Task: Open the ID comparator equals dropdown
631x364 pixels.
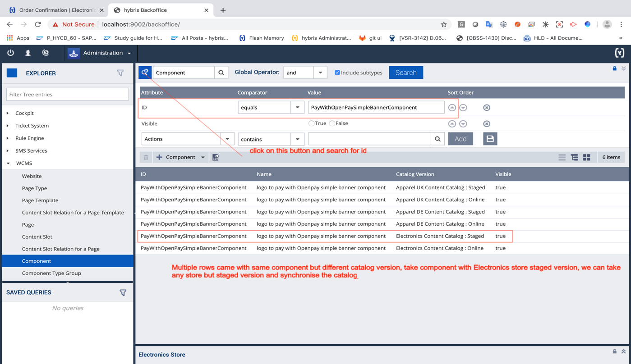Action: 297,107
